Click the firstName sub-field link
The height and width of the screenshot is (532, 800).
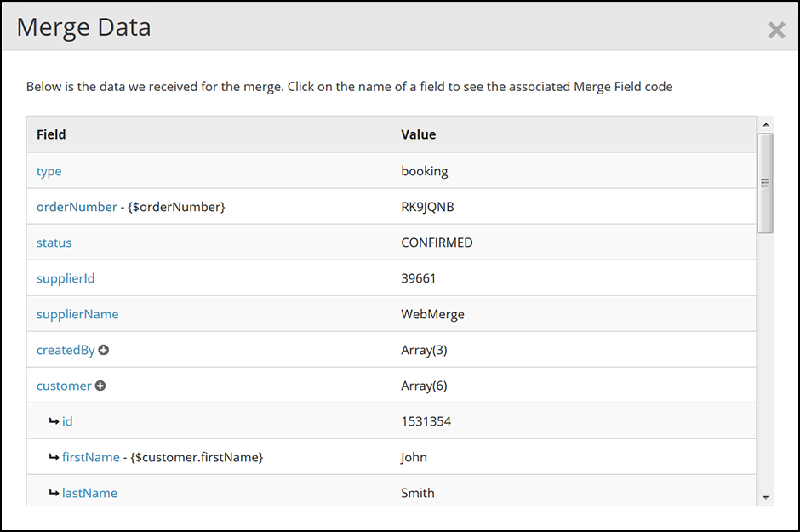click(91, 457)
